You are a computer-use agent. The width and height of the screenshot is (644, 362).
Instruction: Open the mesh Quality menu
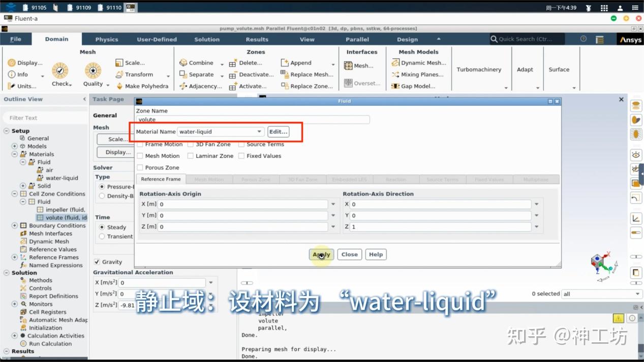pyautogui.click(x=93, y=74)
